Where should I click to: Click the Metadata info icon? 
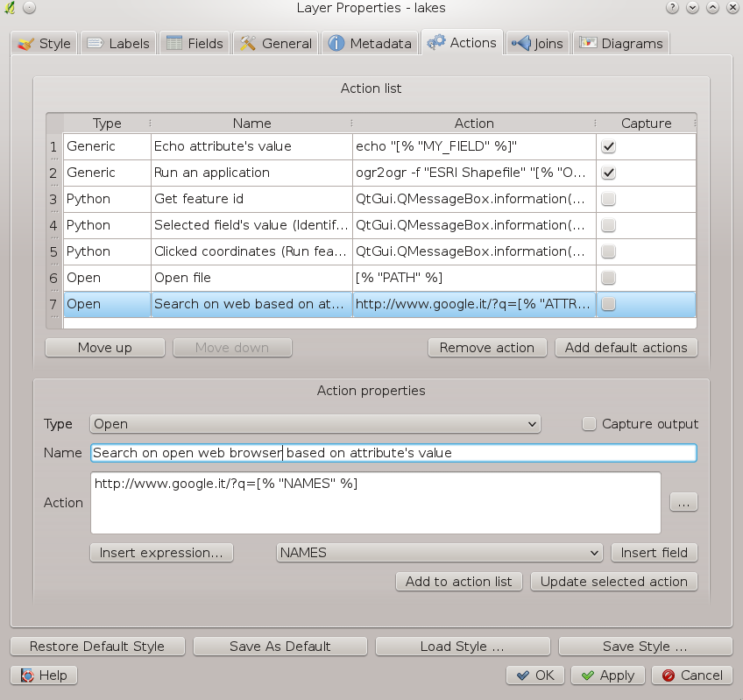tap(336, 43)
